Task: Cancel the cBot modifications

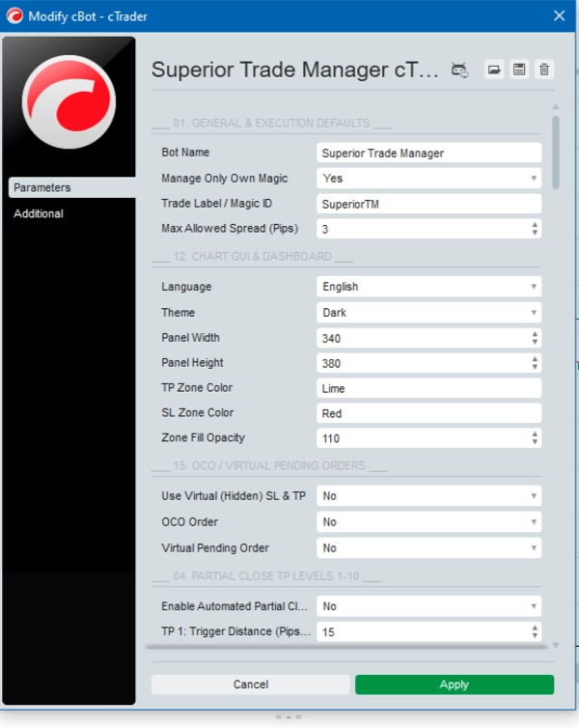Action: (251, 685)
